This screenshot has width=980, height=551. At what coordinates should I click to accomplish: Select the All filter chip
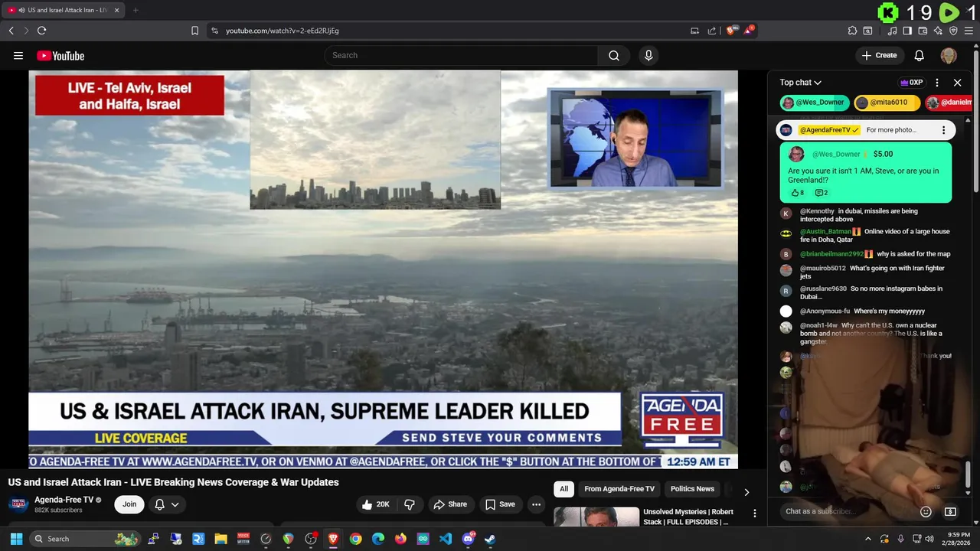563,489
